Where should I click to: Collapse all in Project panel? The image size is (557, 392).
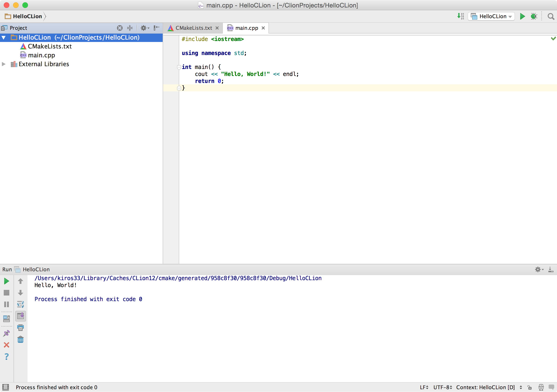click(x=130, y=28)
